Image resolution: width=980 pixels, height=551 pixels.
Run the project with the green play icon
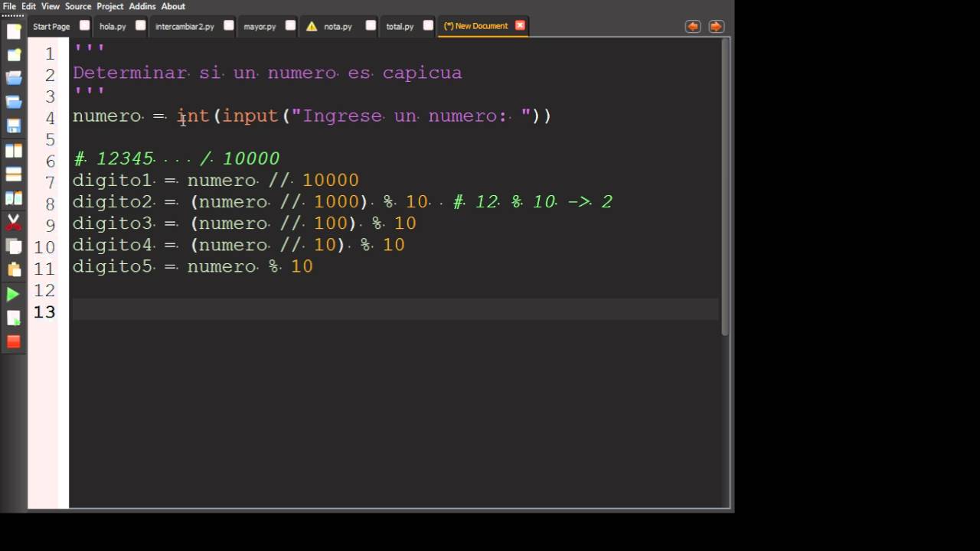14,294
